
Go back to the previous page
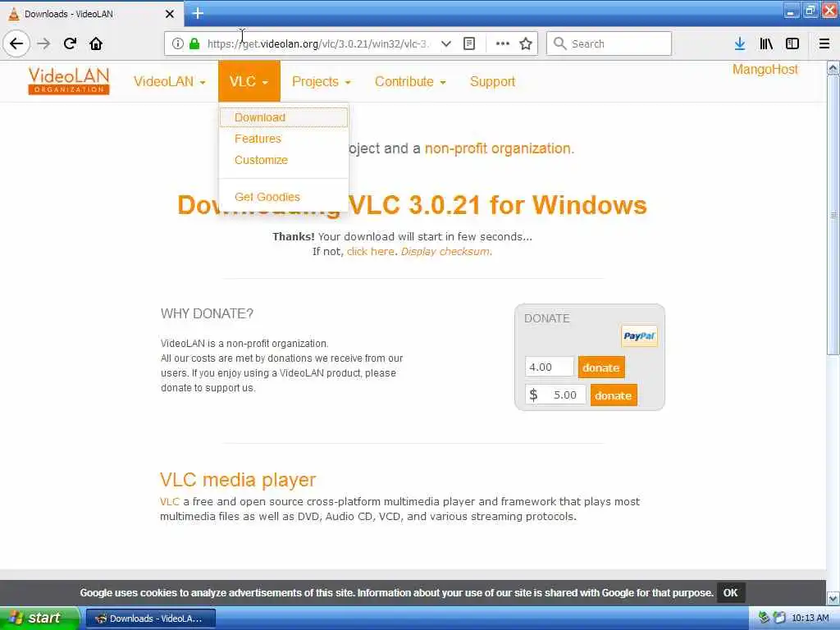[16, 43]
